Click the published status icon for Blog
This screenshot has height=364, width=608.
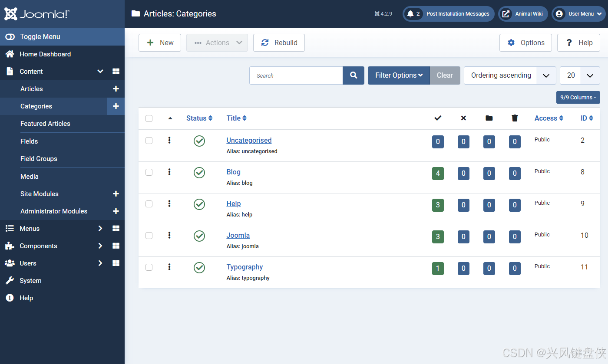(x=199, y=173)
